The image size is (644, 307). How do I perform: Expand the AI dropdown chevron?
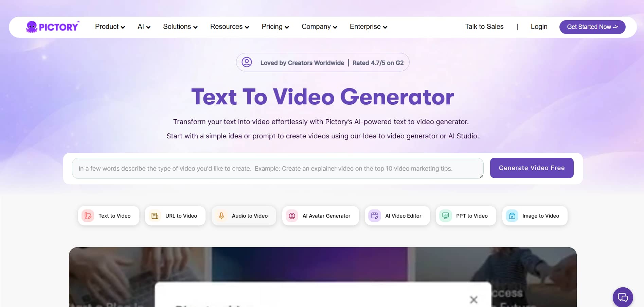pyautogui.click(x=148, y=27)
